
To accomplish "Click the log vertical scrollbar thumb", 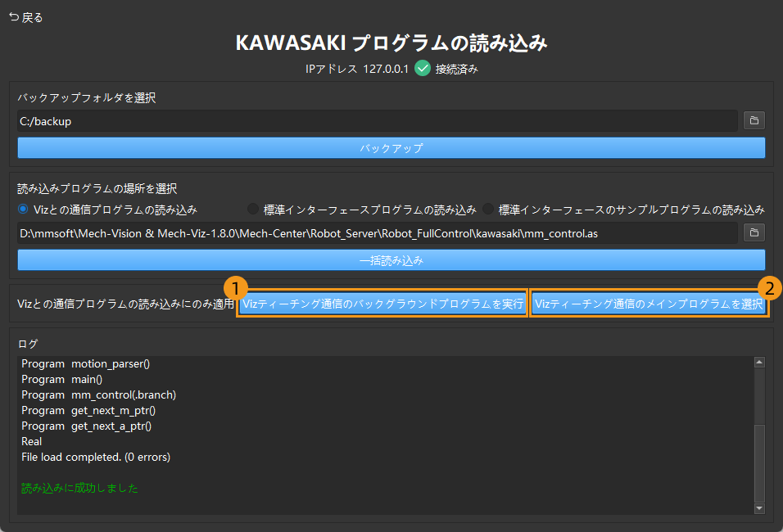I will [759, 463].
